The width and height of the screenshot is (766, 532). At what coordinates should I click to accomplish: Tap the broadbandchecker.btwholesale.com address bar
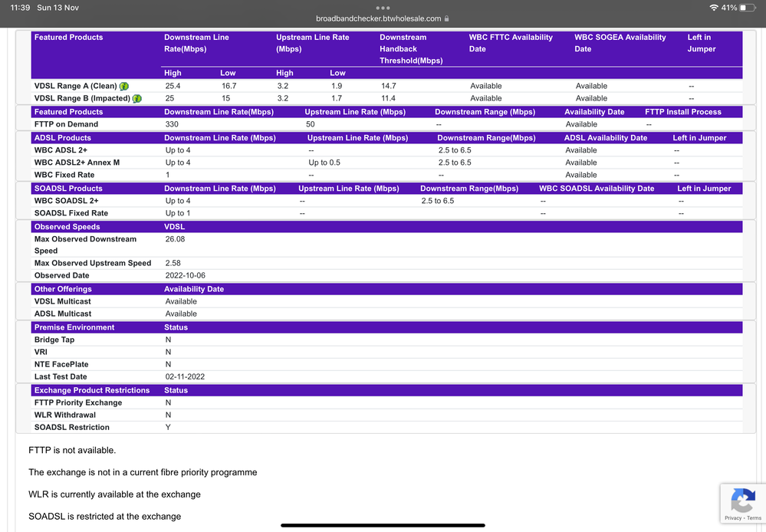379,18
